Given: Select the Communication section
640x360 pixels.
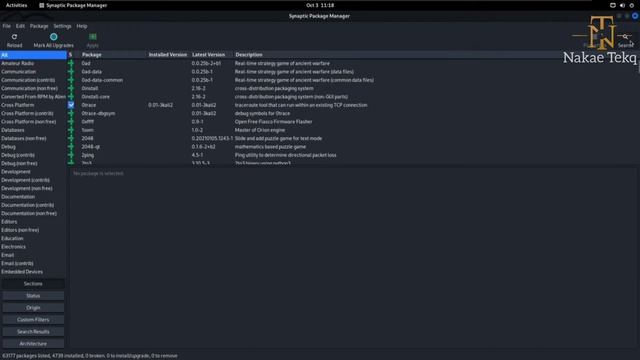Looking at the screenshot, I should pyautogui.click(x=33, y=71).
